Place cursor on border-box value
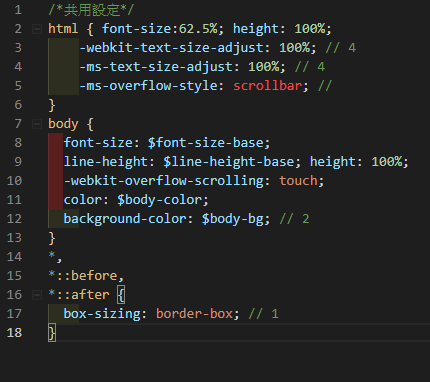 pyautogui.click(x=195, y=314)
